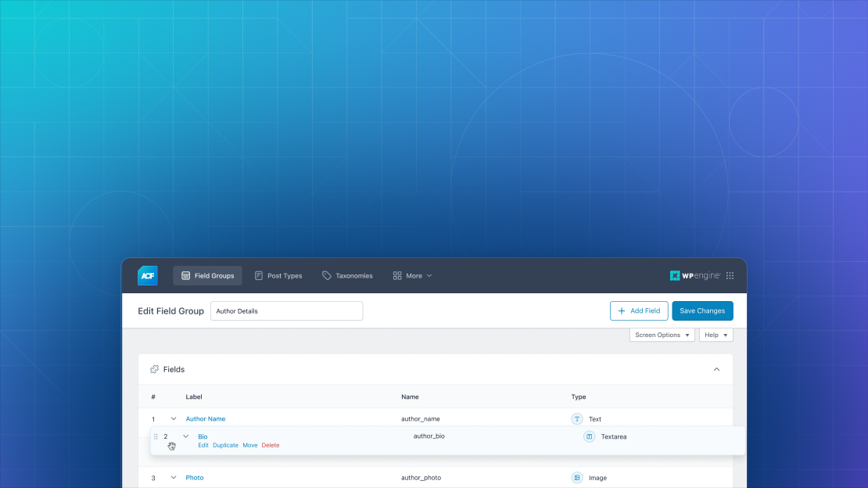Open the More dropdown menu

[413, 276]
